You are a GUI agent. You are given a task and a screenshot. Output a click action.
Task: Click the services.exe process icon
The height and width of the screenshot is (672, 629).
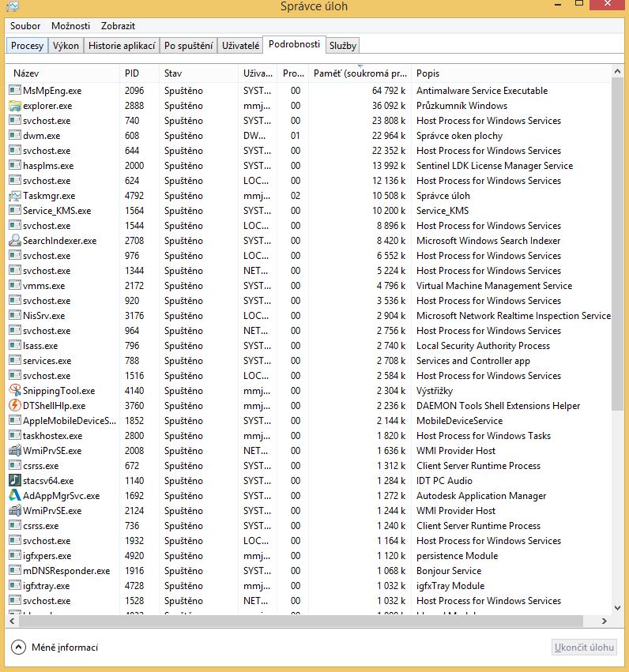coord(15,360)
